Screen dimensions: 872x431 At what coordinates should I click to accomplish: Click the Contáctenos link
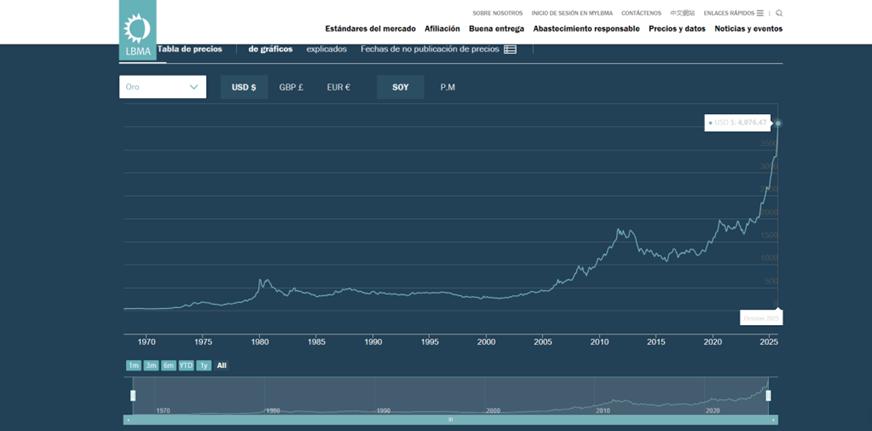tap(641, 13)
